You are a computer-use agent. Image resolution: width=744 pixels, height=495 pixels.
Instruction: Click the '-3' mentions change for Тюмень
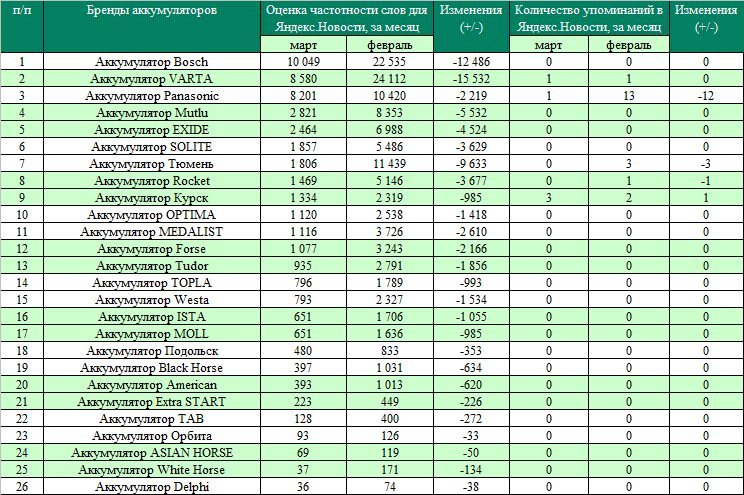pyautogui.click(x=706, y=164)
